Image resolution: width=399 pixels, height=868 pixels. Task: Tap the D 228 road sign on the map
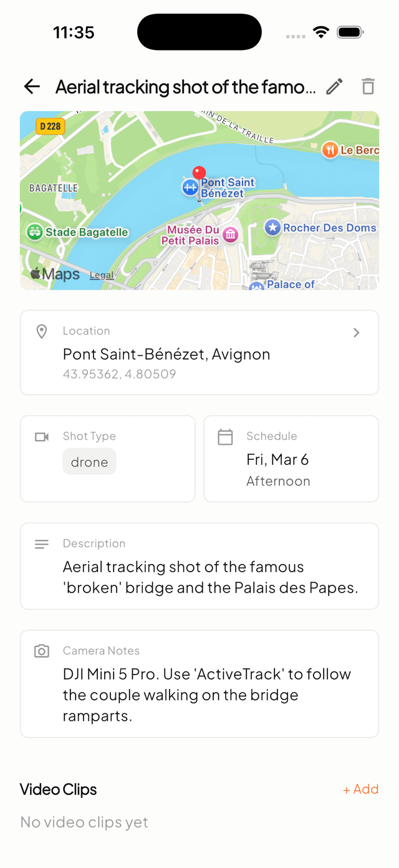click(x=49, y=126)
